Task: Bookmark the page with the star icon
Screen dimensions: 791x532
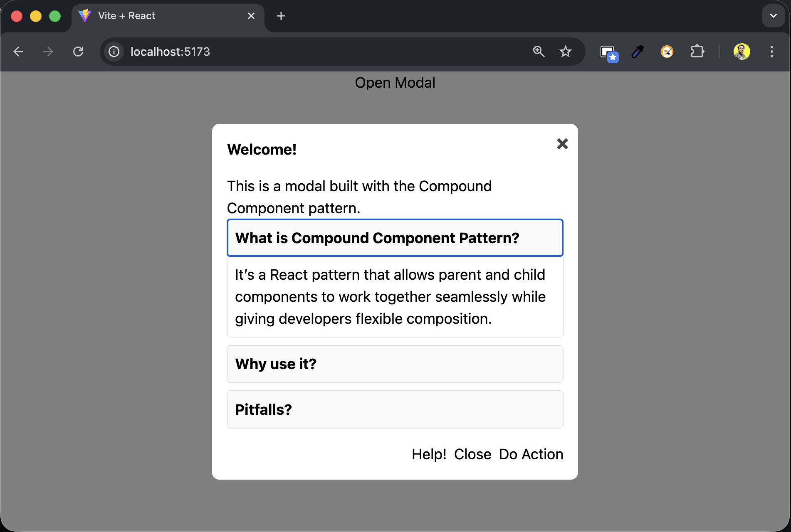Action: (x=566, y=52)
